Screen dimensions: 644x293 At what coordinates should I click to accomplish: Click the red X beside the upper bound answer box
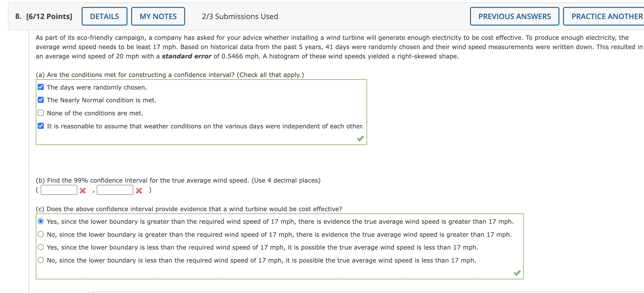coord(139,190)
